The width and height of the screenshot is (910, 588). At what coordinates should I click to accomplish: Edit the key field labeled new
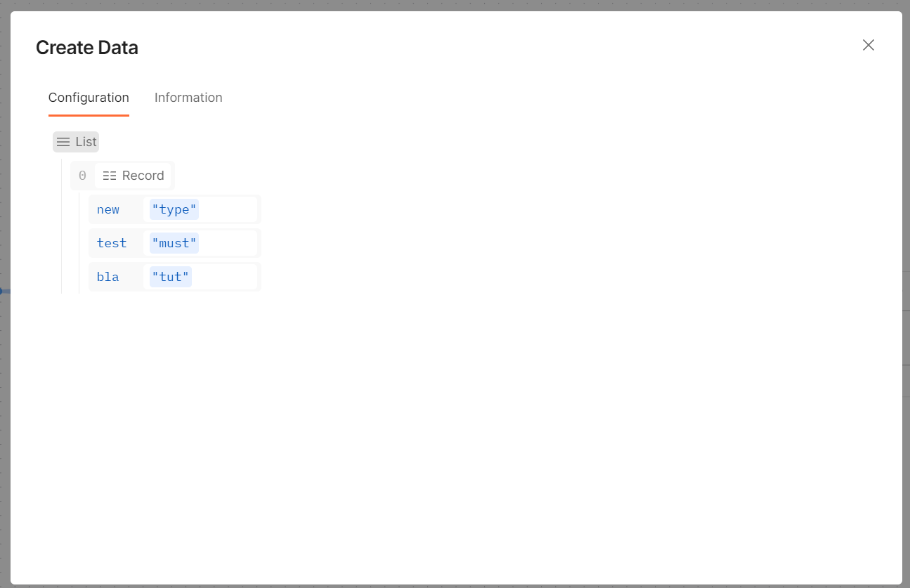pos(108,209)
